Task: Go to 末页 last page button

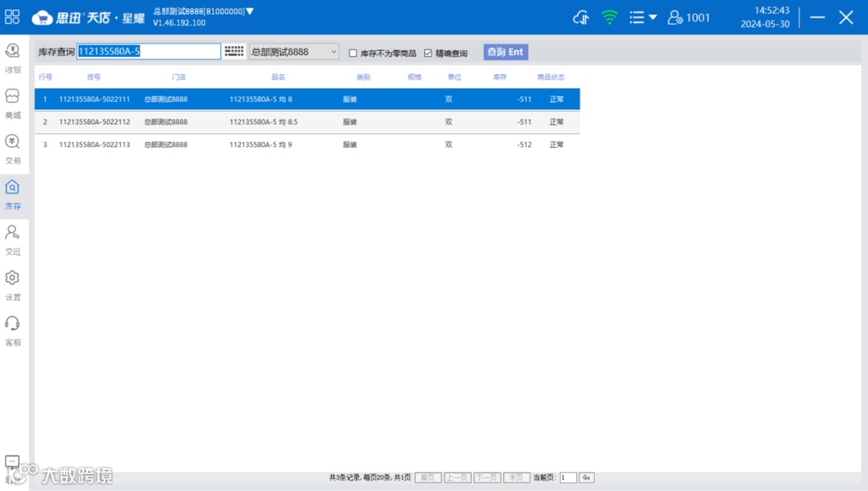Action: 517,477
